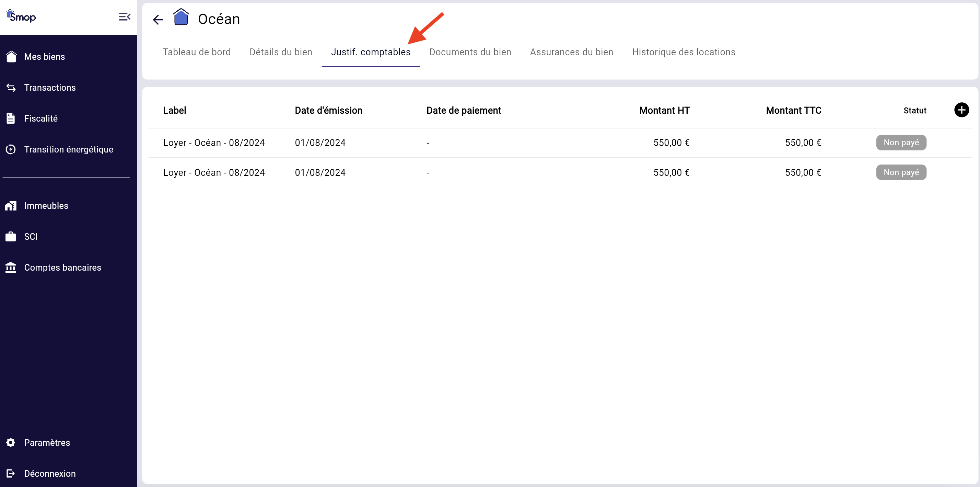Open Mes biens via house icon
This screenshot has height=487, width=980.
pyautogui.click(x=11, y=57)
